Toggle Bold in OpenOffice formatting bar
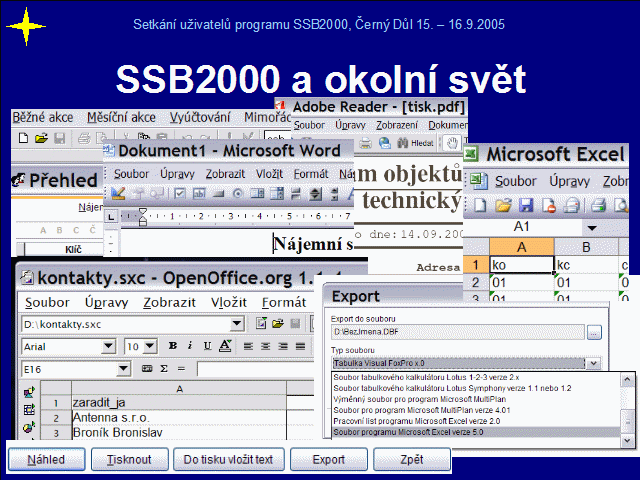Image resolution: width=640 pixels, height=480 pixels. click(x=173, y=346)
